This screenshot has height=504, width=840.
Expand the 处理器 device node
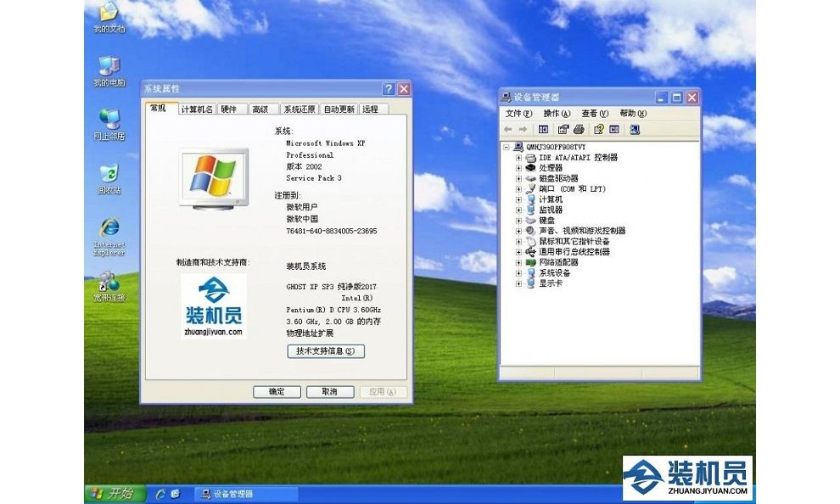pos(518,168)
